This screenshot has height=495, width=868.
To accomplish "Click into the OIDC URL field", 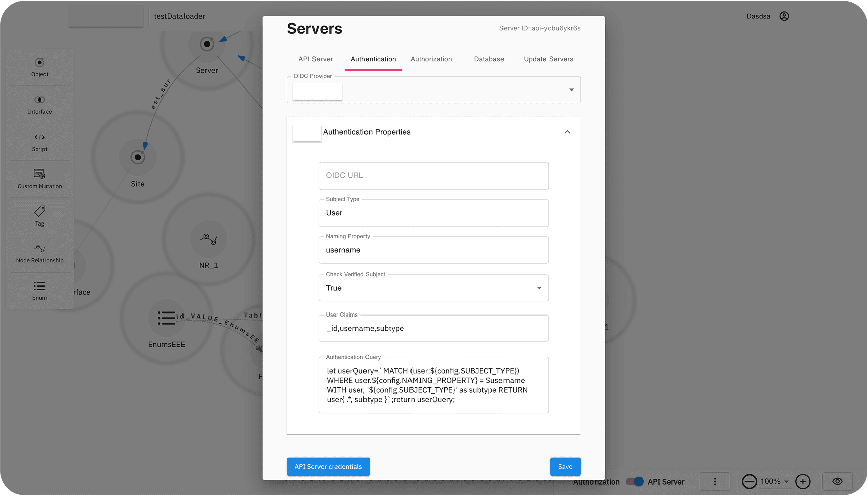I will point(433,176).
